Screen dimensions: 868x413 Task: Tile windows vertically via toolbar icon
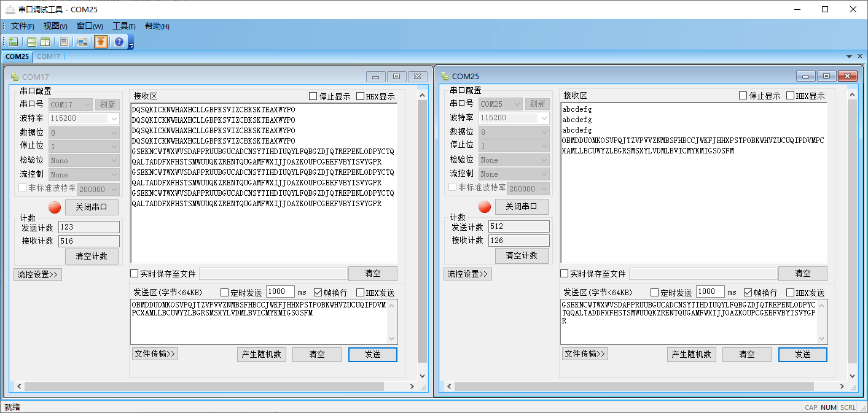45,42
